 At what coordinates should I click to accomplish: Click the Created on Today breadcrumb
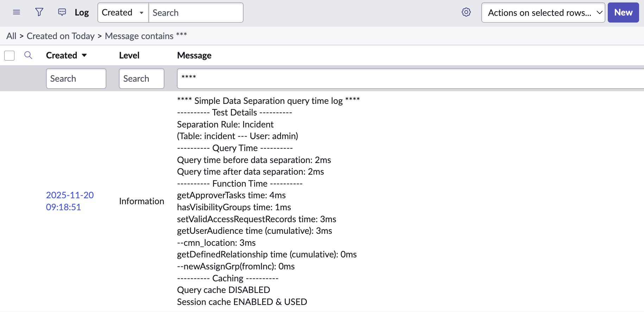pos(61,36)
